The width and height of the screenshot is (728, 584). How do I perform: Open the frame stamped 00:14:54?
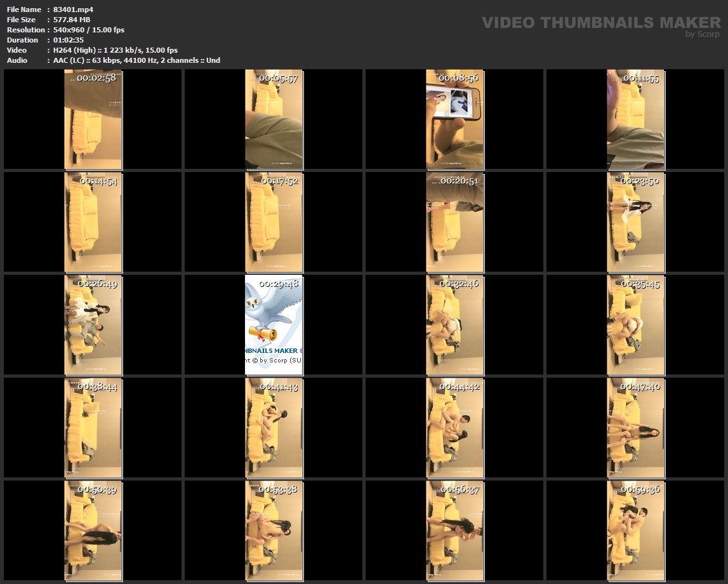click(x=93, y=222)
